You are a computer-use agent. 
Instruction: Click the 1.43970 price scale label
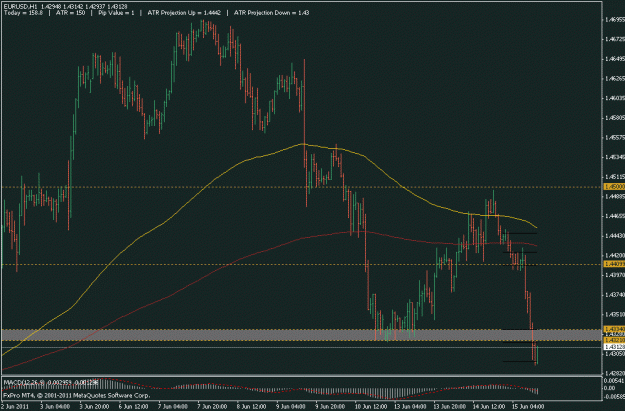tap(615, 275)
